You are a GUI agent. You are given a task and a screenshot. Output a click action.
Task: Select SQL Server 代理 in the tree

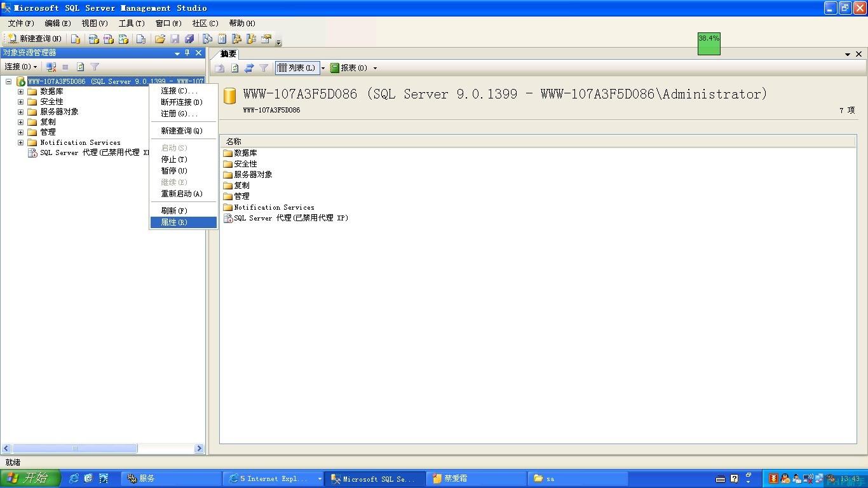click(88, 153)
